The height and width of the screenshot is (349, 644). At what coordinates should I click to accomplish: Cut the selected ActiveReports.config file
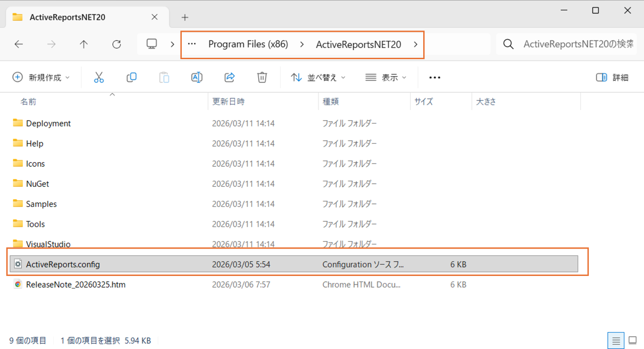(x=99, y=77)
